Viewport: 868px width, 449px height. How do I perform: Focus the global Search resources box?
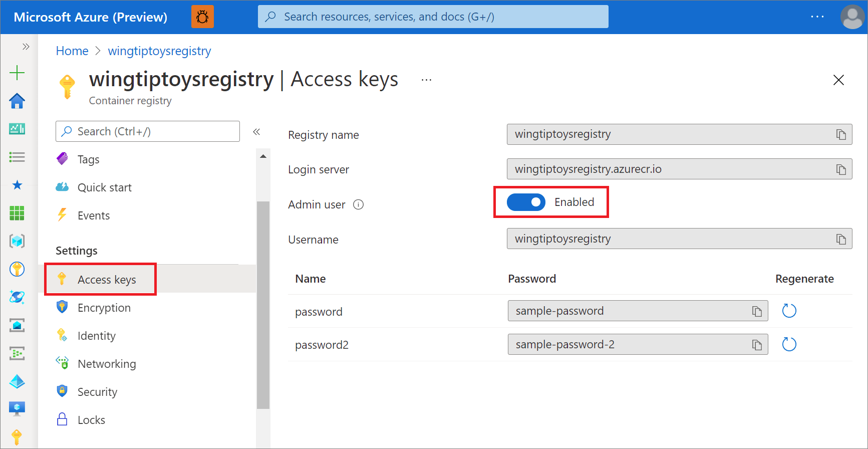tap(433, 17)
